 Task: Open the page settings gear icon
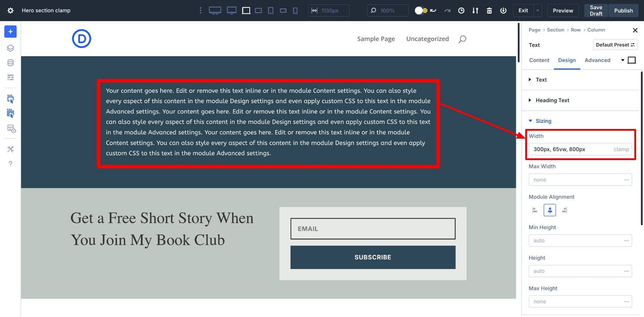click(x=10, y=10)
